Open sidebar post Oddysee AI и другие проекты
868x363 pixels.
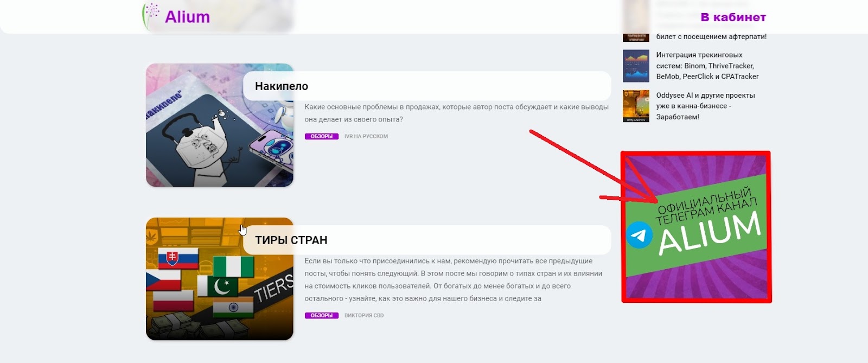(x=705, y=106)
